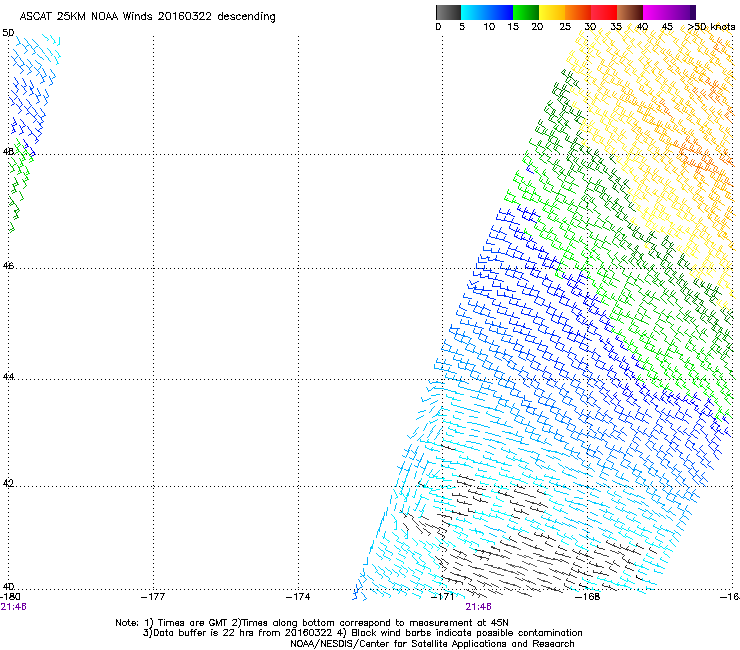Click the purple 21:46 time under -180

13,607
